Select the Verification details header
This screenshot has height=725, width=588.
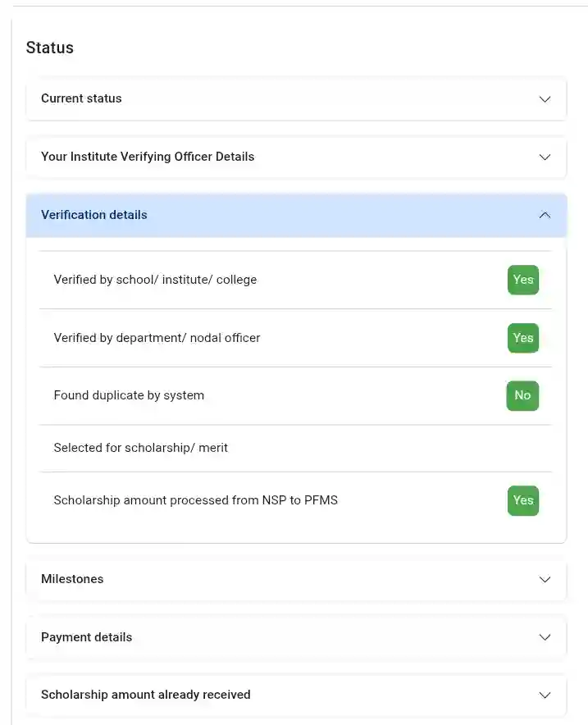point(93,215)
